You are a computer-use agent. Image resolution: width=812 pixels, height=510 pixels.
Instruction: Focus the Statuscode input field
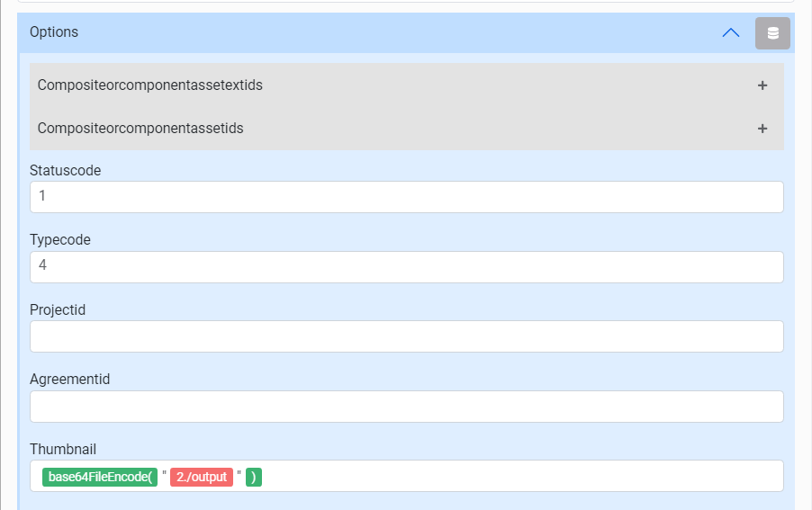(x=406, y=197)
